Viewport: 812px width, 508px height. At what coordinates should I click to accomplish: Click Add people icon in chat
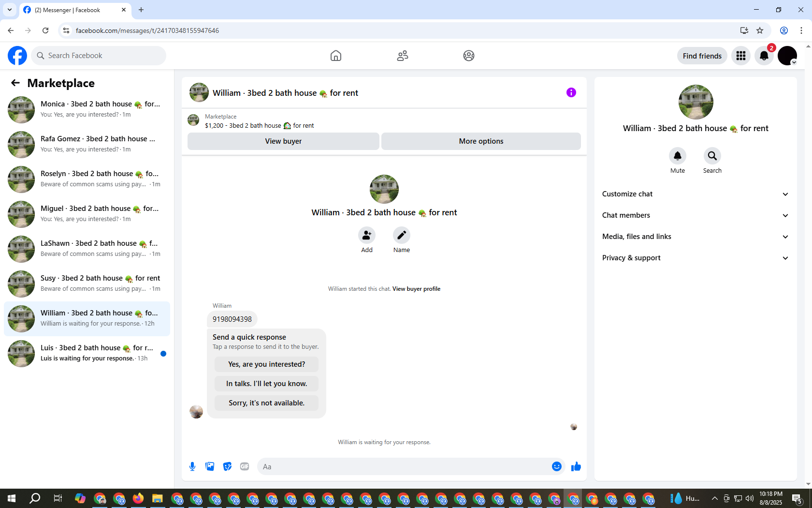tap(367, 235)
